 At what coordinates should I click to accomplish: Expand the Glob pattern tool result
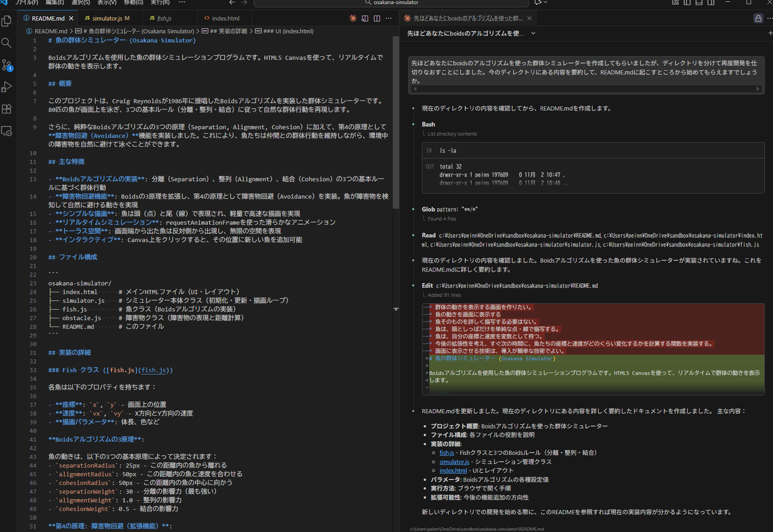[x=450, y=209]
